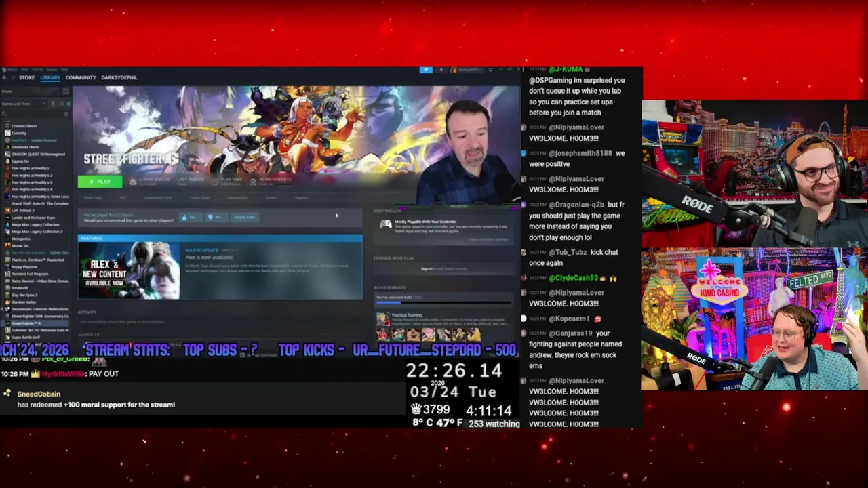Open the View menu
Image resolution: width=868 pixels, height=488 pixels.
[x=24, y=70]
